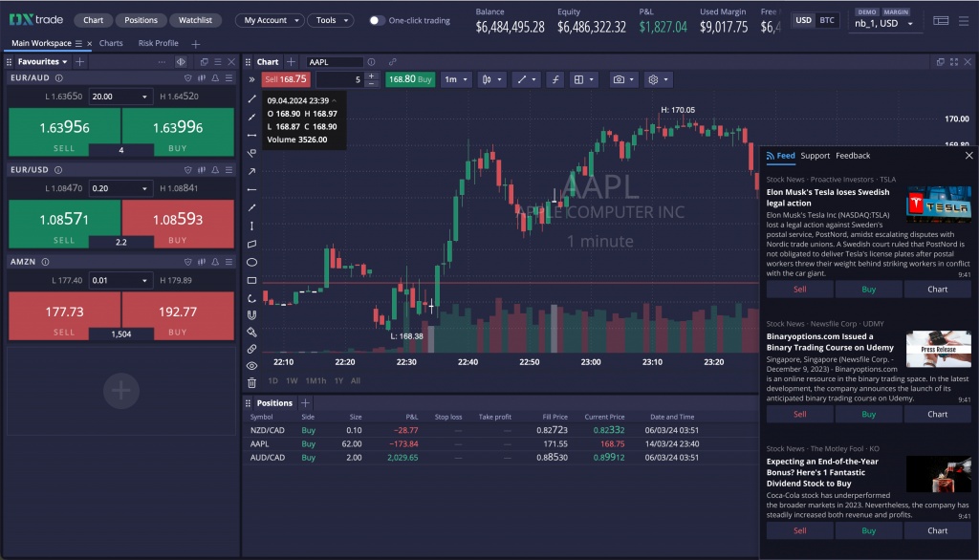Open the Tesla news thumbnail

(939, 205)
